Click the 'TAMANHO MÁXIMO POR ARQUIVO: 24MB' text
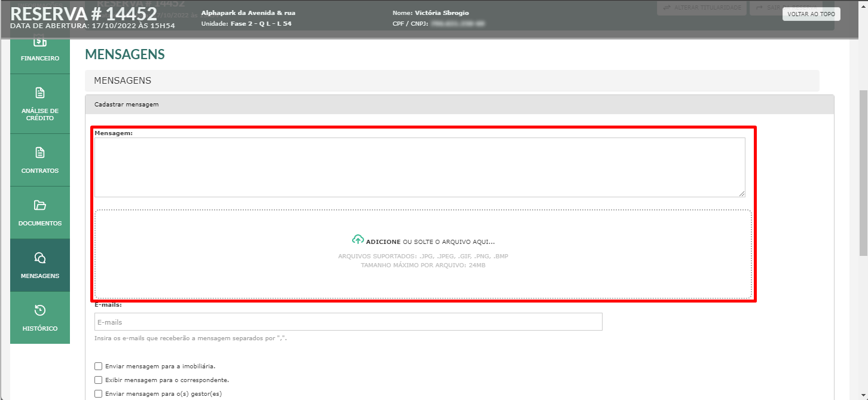The image size is (868, 400). pos(423,265)
